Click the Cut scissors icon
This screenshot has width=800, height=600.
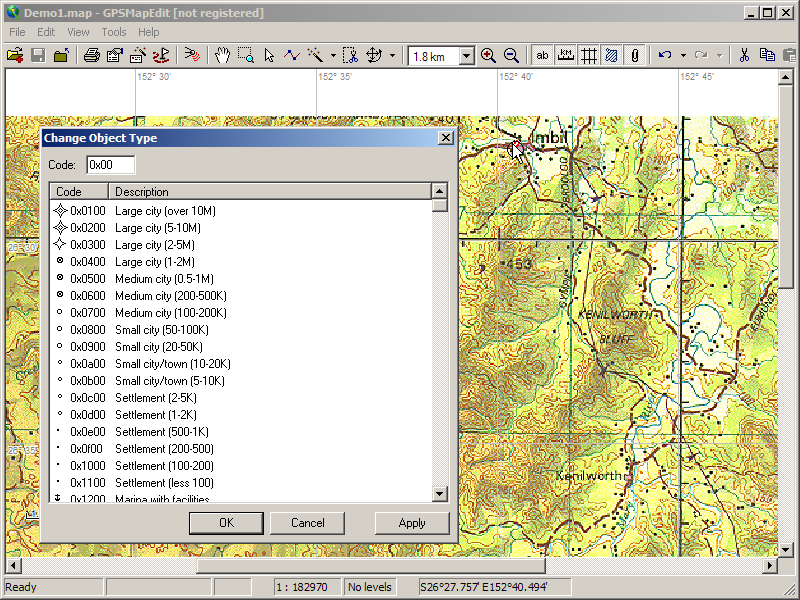click(x=744, y=56)
